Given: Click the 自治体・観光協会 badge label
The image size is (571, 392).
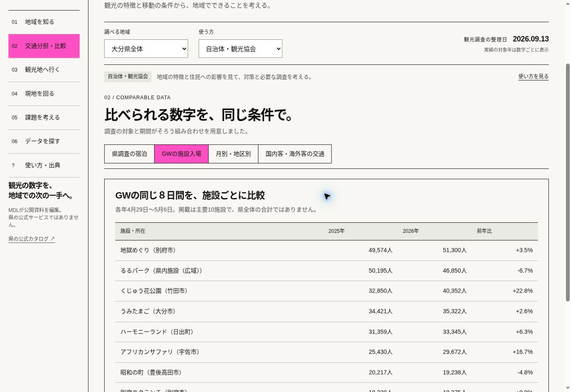Looking at the screenshot, I should pyautogui.click(x=128, y=77).
